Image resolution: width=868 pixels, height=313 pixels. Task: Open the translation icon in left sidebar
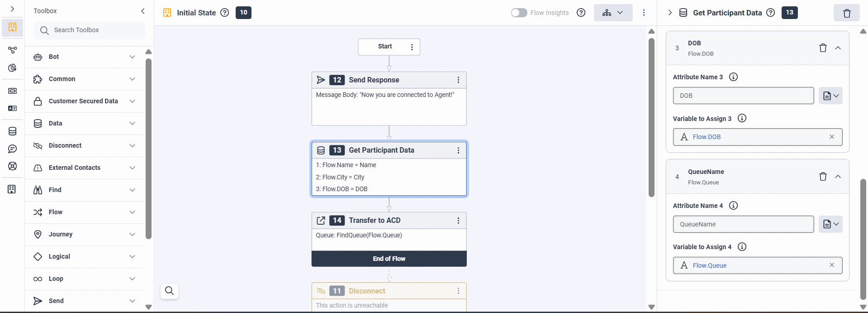coord(12,108)
